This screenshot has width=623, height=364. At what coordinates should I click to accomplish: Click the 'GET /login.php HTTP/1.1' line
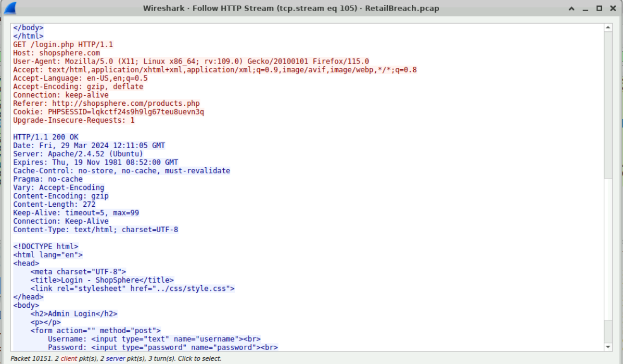pos(63,45)
